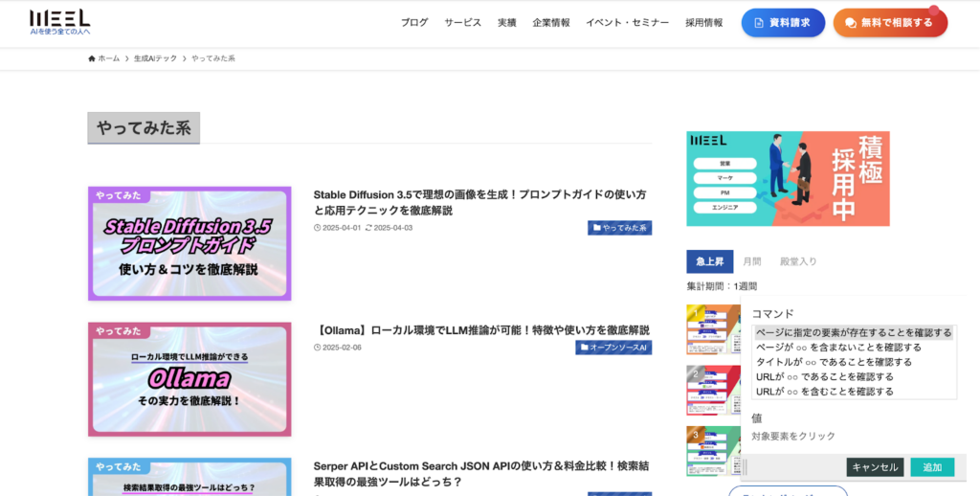
Task: Click the drag handle grip on command panel
Action: coord(745,467)
